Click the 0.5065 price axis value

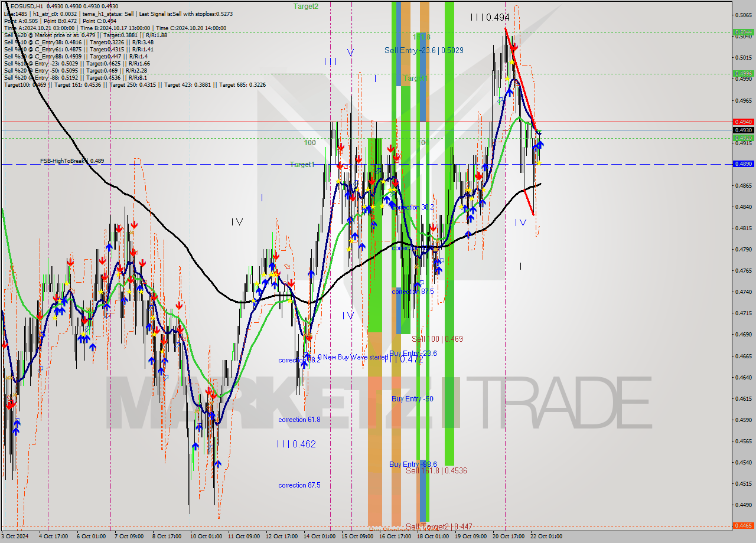742,15
